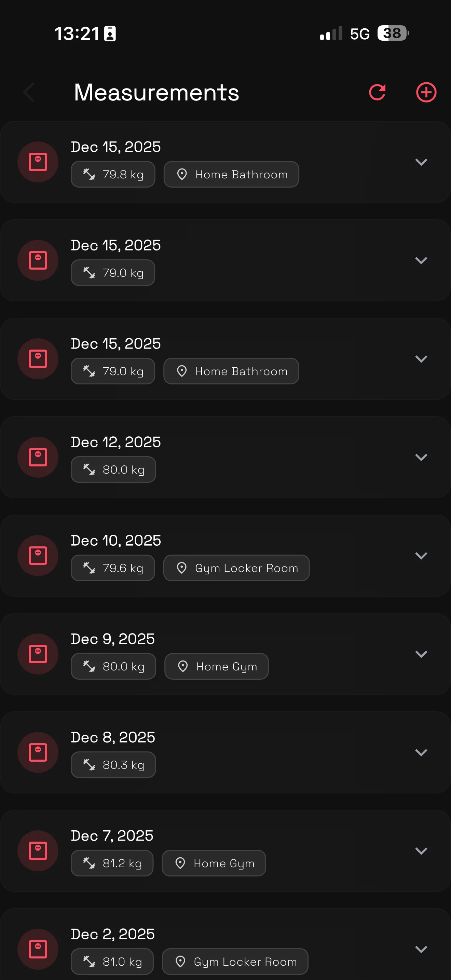Tap the add measurement plus icon
This screenshot has width=451, height=980.
point(426,93)
